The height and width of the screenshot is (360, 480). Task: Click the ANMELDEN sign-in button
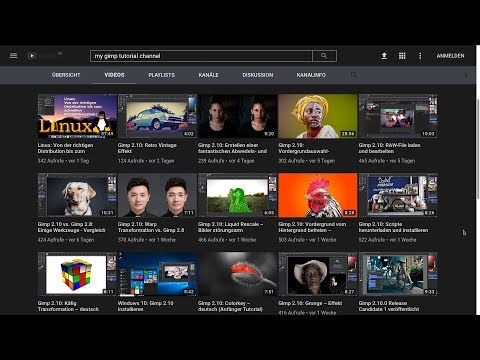450,56
